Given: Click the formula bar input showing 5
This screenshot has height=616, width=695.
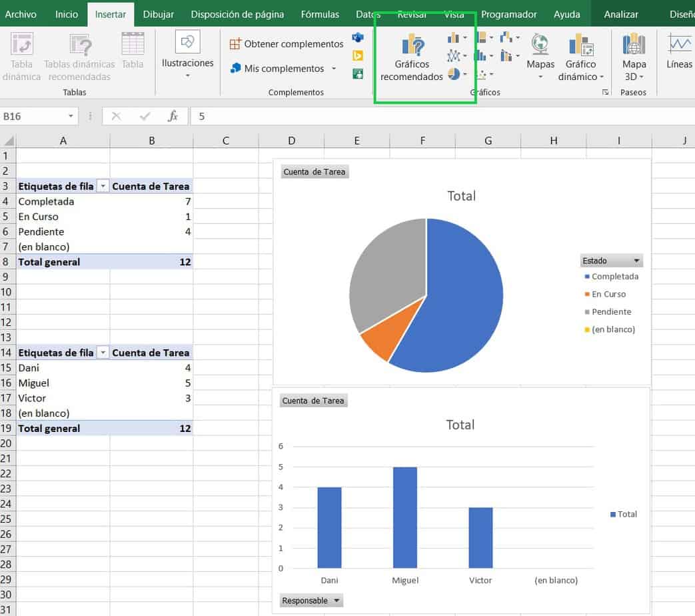Looking at the screenshot, I should tap(442, 116).
